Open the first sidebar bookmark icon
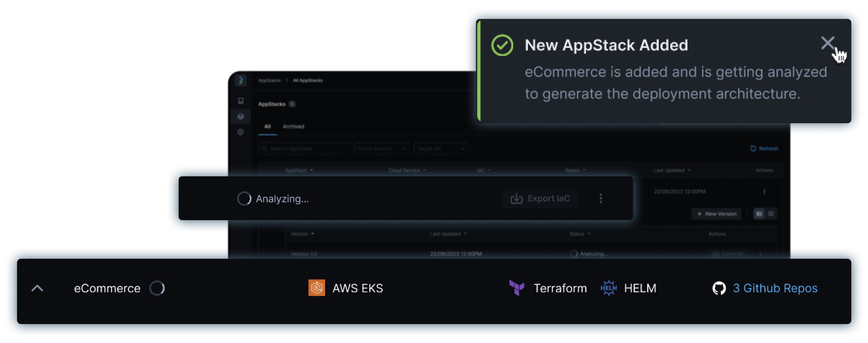Screen dimensions: 868x343 tap(241, 101)
